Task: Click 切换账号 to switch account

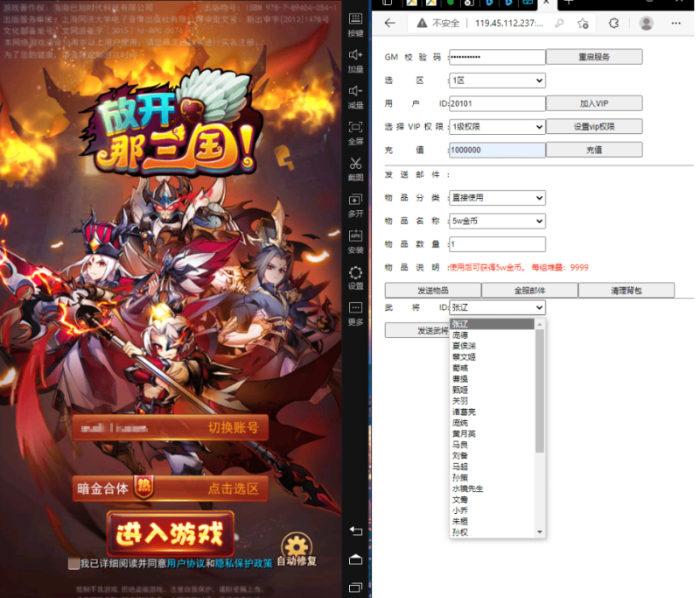Action: [233, 427]
